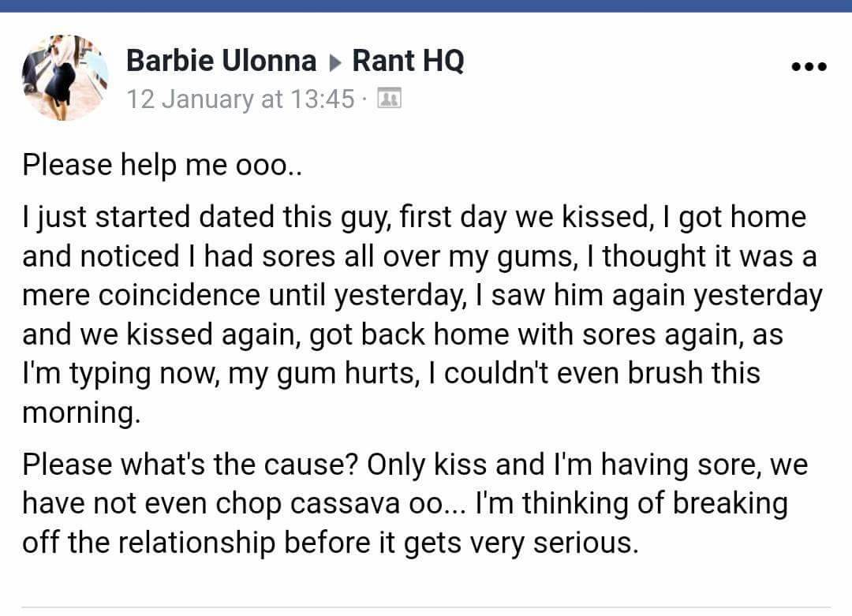Click the blue header bar at top
This screenshot has height=616, width=852.
(426, 6)
